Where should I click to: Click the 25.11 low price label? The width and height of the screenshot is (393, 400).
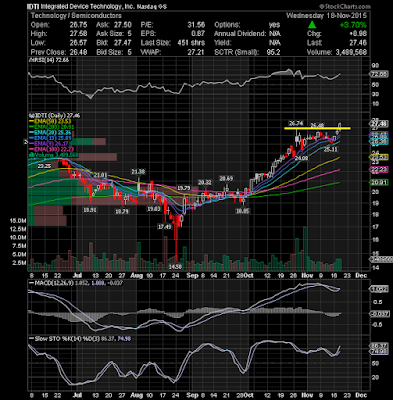tap(331, 150)
